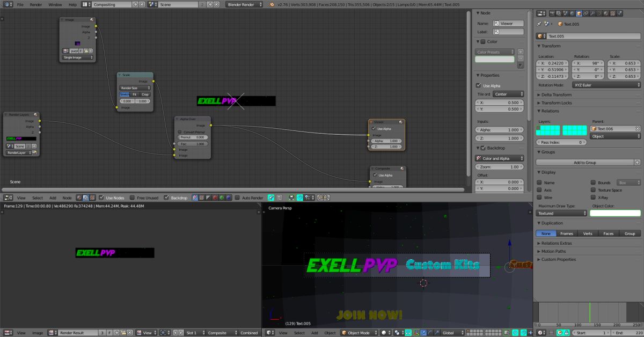Select the material node tree type icon
The height and width of the screenshot is (337, 644).
(x=79, y=197)
